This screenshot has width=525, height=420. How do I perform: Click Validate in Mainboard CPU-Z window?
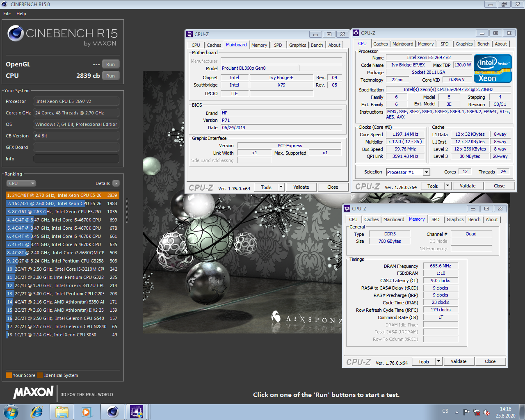tap(301, 187)
